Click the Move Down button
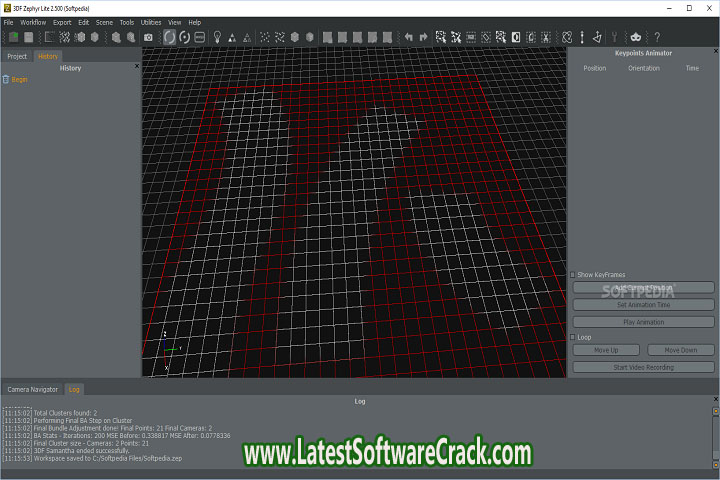Viewport: 720px width, 480px height. point(681,350)
